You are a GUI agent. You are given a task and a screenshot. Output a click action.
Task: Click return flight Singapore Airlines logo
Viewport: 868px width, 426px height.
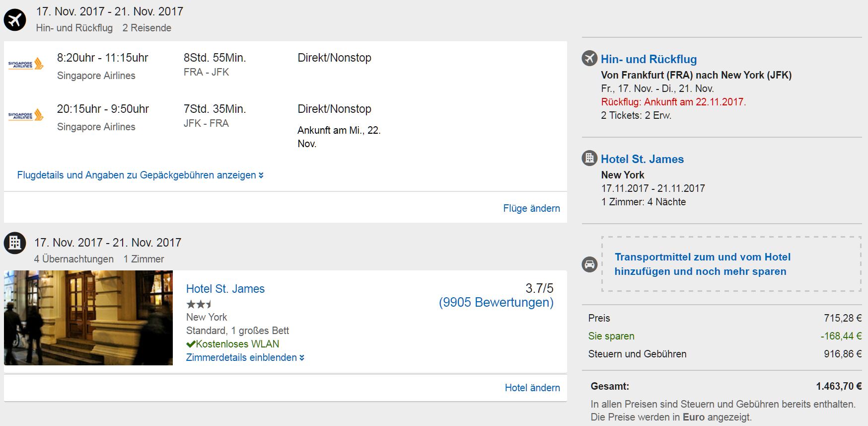pyautogui.click(x=26, y=115)
